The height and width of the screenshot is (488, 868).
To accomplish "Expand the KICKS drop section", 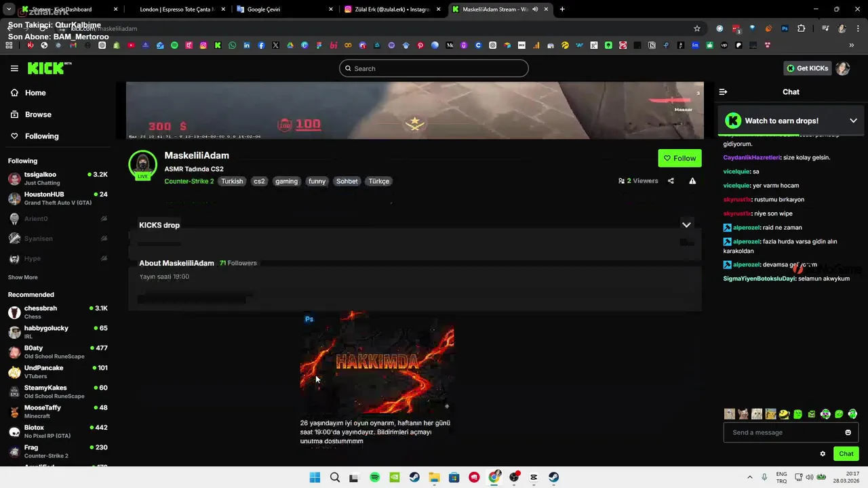I will (x=686, y=225).
